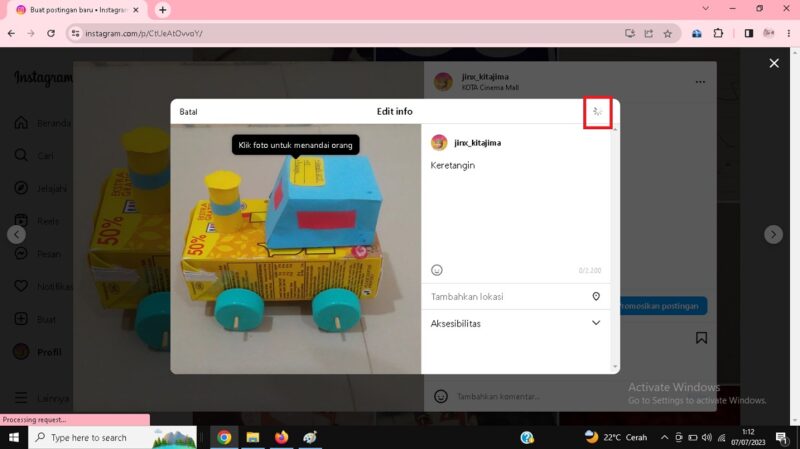This screenshot has width=800, height=449.
Task: Open the Windows Start menu
Action: coord(14,437)
